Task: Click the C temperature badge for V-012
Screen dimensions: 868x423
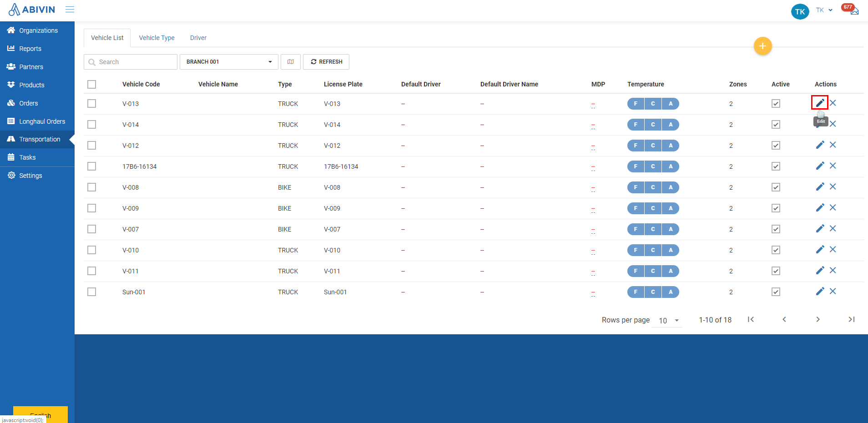Action: [653, 146]
